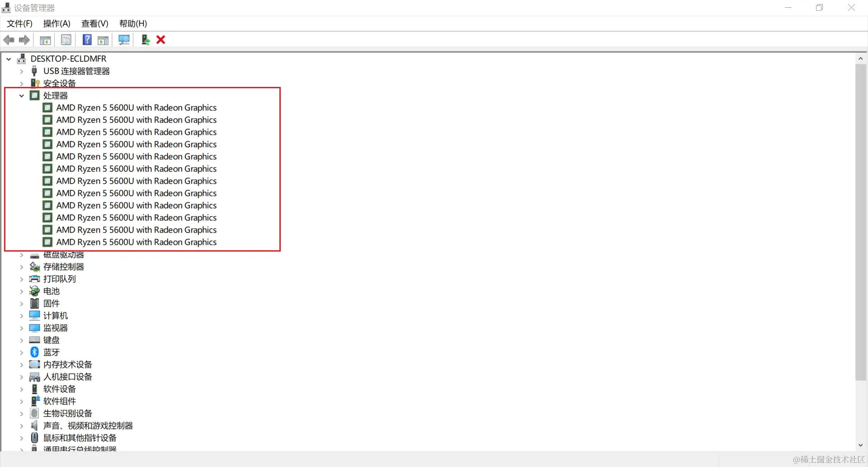
Task: Select the 内存技术设备 label
Action: 68,364
